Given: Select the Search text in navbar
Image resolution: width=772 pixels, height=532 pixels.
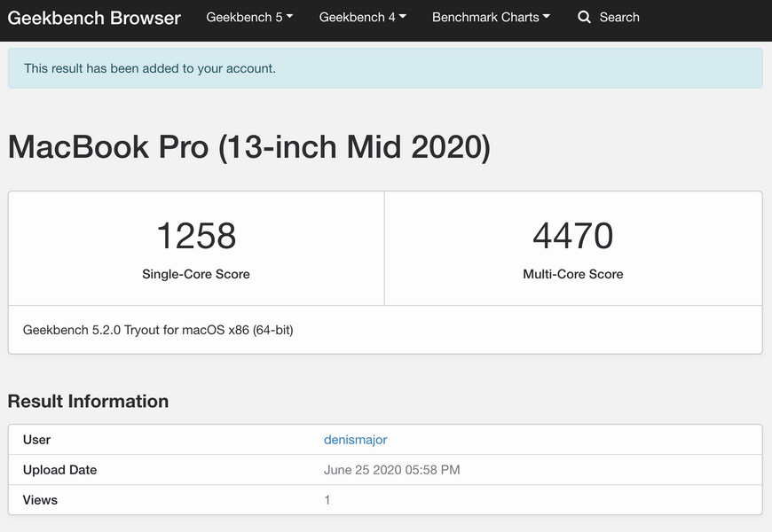Looking at the screenshot, I should point(618,17).
